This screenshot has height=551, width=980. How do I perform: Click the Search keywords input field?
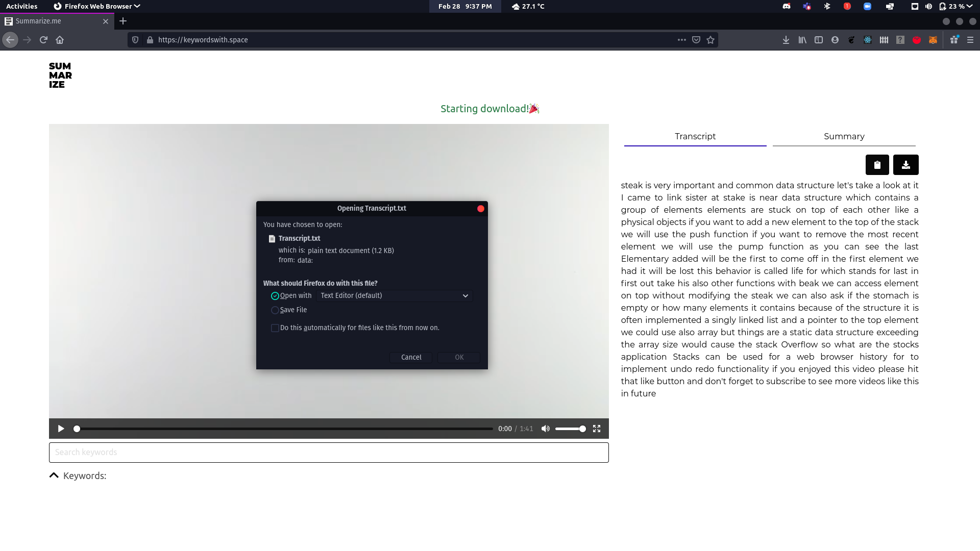329,453
